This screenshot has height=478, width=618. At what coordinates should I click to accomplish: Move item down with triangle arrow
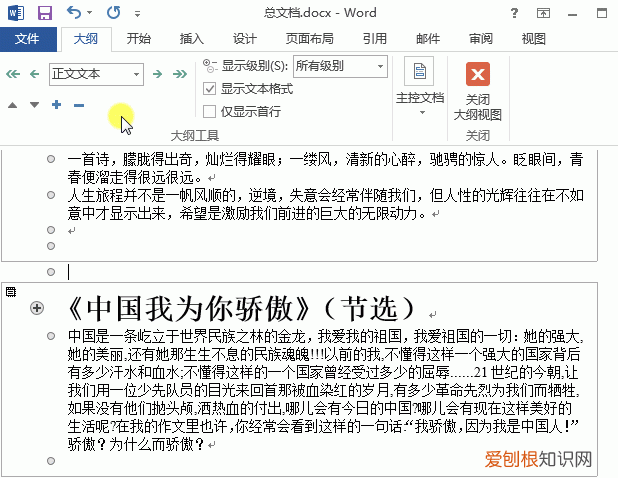[35, 105]
